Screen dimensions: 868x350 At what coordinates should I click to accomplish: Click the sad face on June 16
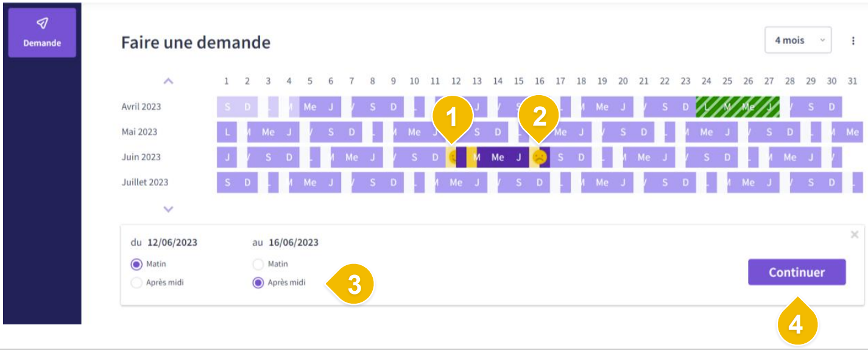tap(539, 157)
